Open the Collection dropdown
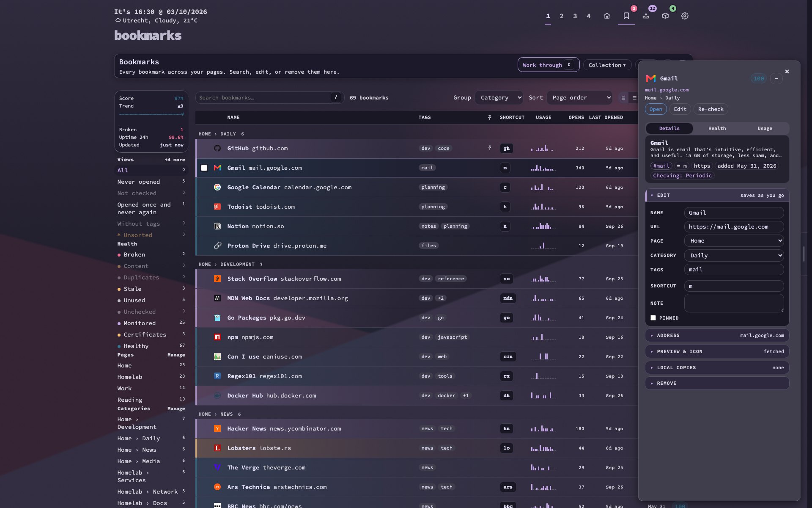This screenshot has height=508, width=812. pyautogui.click(x=607, y=65)
